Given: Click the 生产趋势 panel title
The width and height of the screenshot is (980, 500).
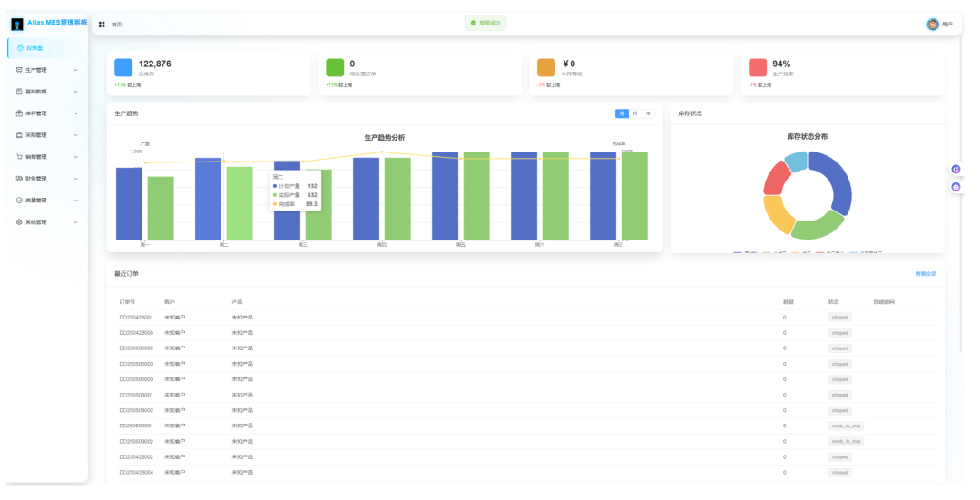Looking at the screenshot, I should (126, 113).
